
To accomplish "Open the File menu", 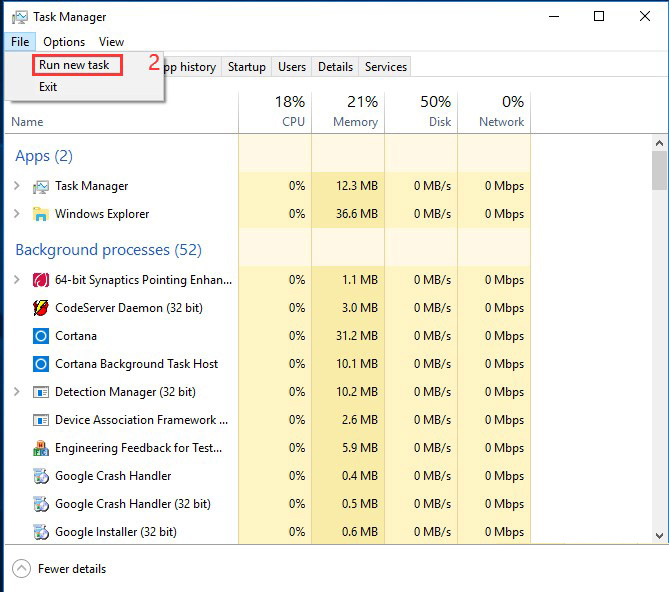I will click(20, 42).
